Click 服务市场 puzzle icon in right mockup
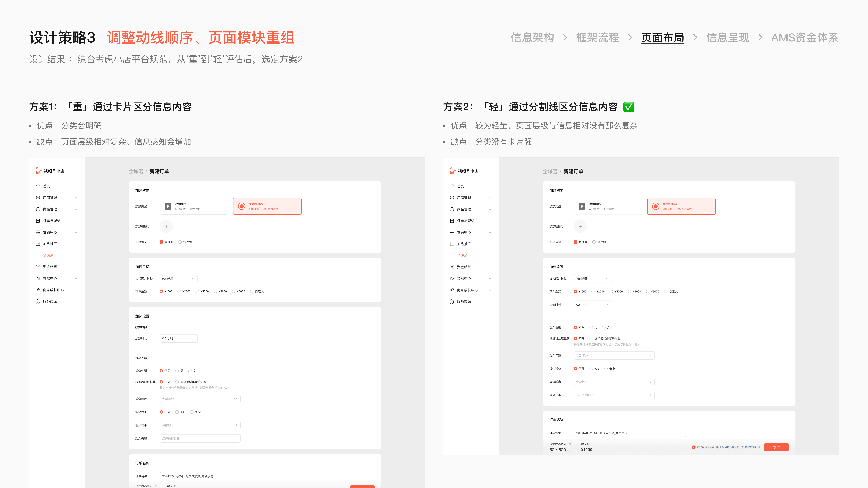This screenshot has width=868, height=488. [x=452, y=301]
